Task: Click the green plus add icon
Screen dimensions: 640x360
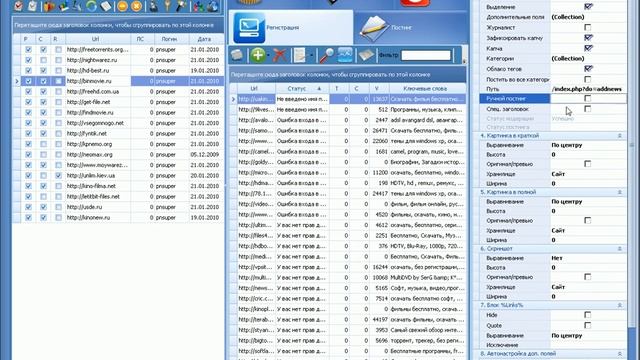Action: pyautogui.click(x=258, y=55)
